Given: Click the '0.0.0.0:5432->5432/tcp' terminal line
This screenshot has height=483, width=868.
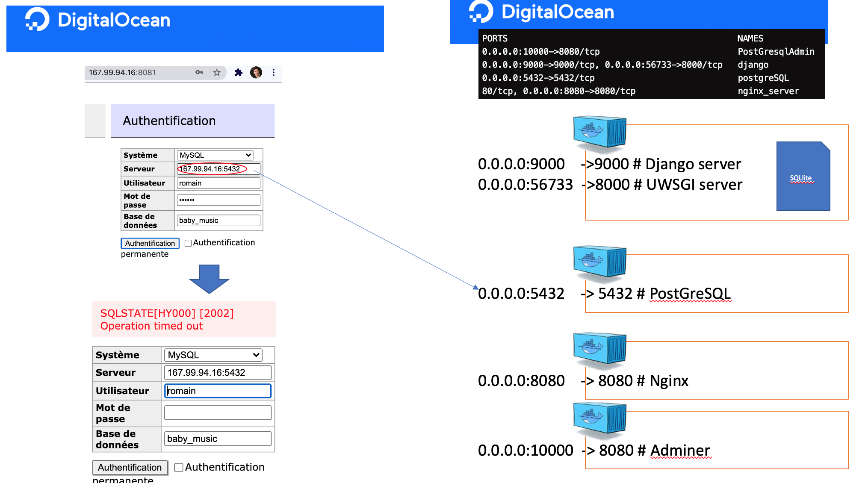Looking at the screenshot, I should (x=538, y=78).
